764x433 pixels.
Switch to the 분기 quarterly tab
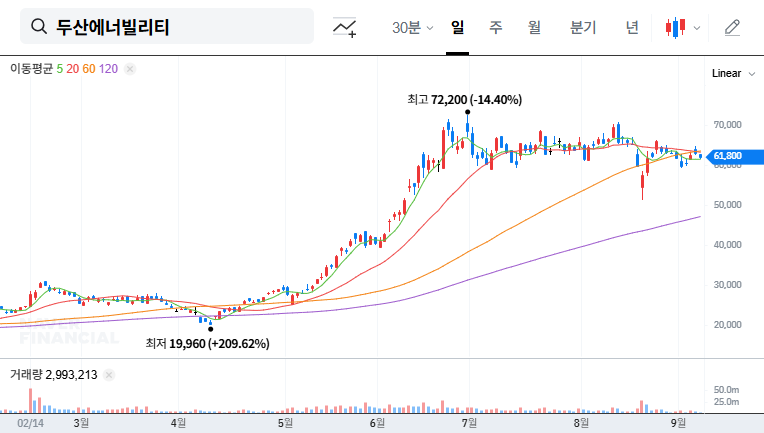coord(583,27)
